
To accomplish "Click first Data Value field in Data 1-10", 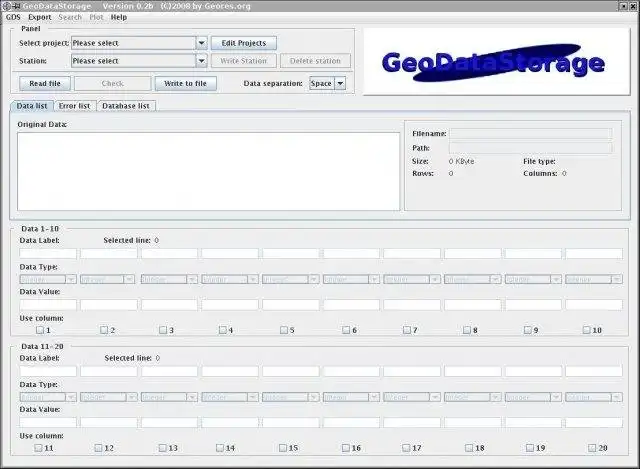I will [x=48, y=305].
